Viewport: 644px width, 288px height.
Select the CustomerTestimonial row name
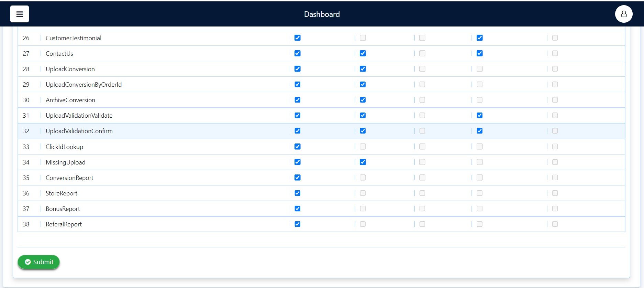point(74,38)
